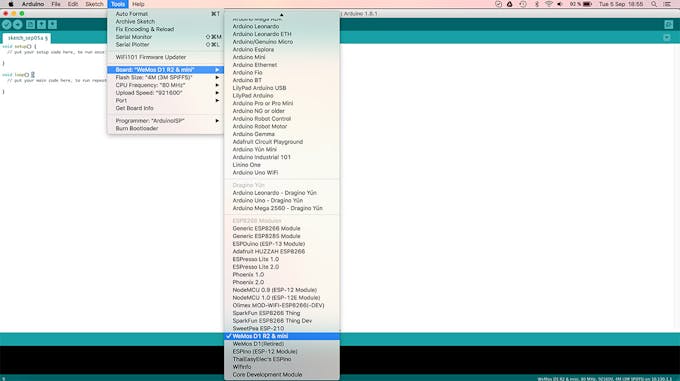Choose Auto Format from Tools menu
This screenshot has height=381, width=680.
[165, 14]
